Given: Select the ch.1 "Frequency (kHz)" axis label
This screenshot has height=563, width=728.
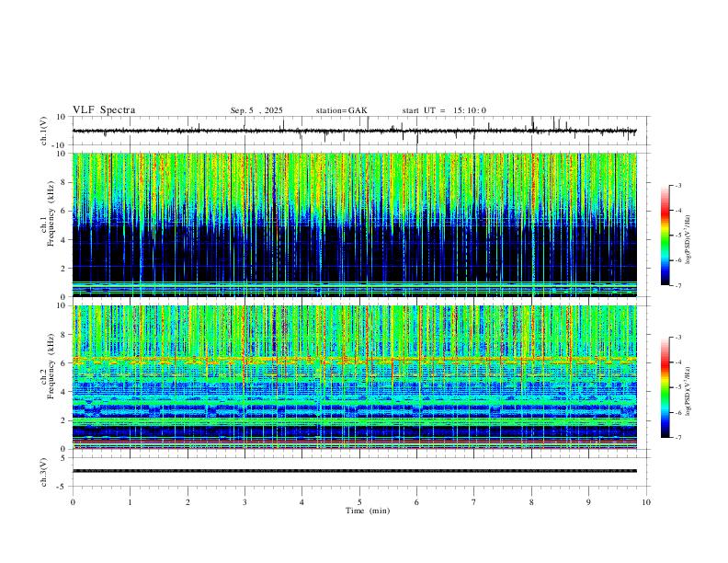Looking at the screenshot, I should pyautogui.click(x=51, y=213).
